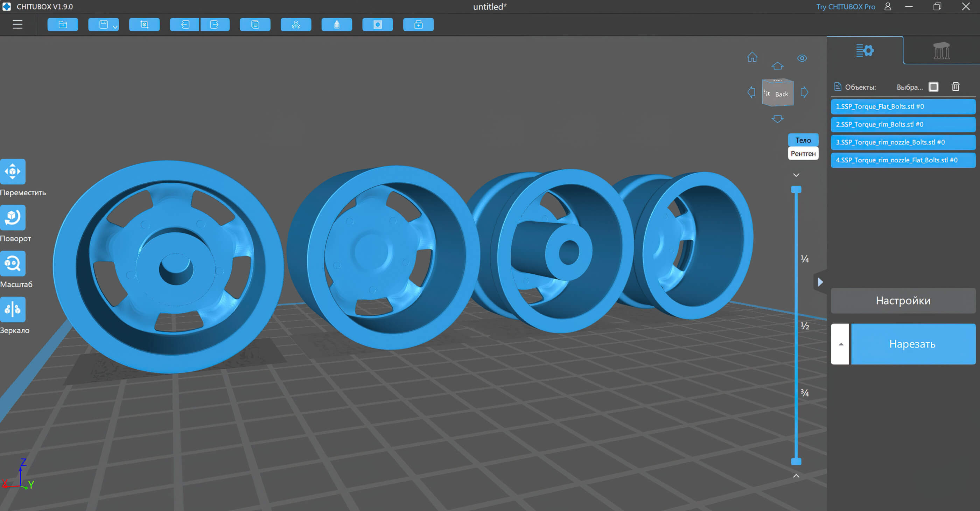Screen dimensions: 980x511
Task: Click the home view icon
Action: point(752,57)
